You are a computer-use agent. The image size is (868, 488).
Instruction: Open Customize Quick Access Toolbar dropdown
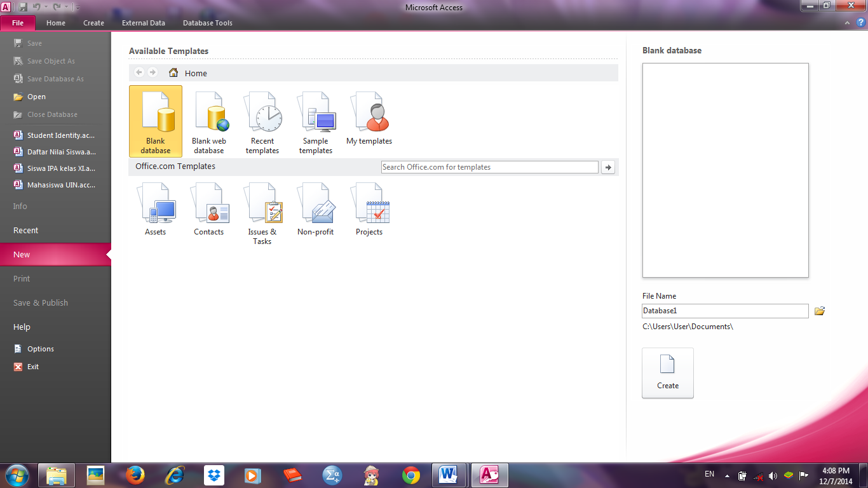coord(78,8)
